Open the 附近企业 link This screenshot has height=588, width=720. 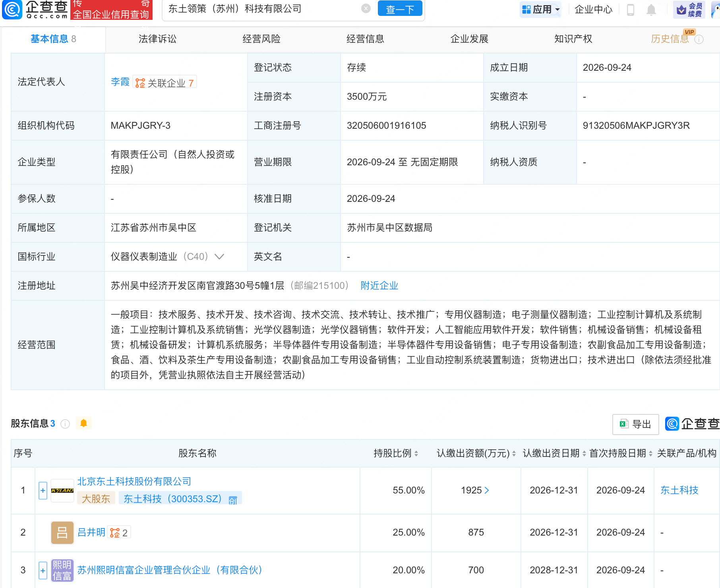pyautogui.click(x=379, y=286)
